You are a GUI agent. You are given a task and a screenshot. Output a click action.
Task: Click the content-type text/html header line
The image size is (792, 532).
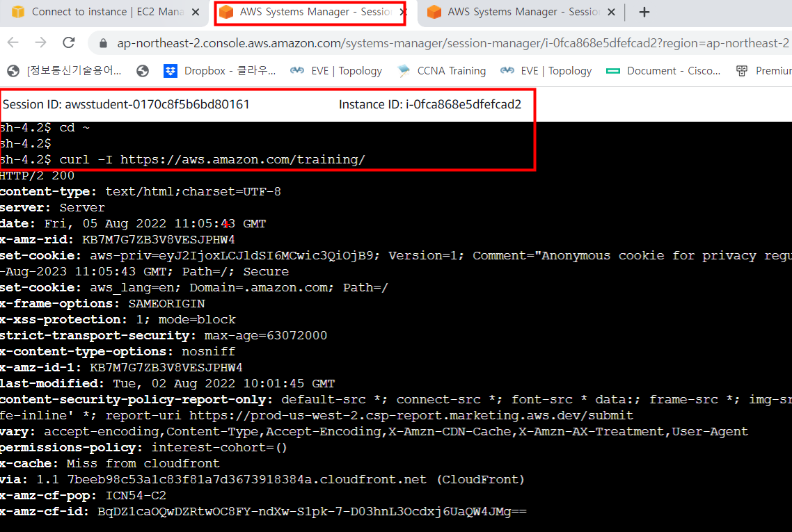[x=141, y=192]
